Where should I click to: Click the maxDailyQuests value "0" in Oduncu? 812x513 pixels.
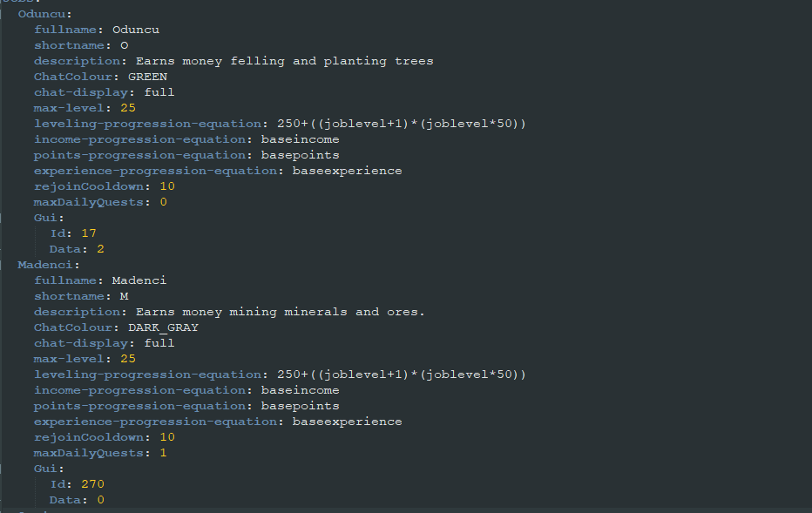pyautogui.click(x=163, y=202)
